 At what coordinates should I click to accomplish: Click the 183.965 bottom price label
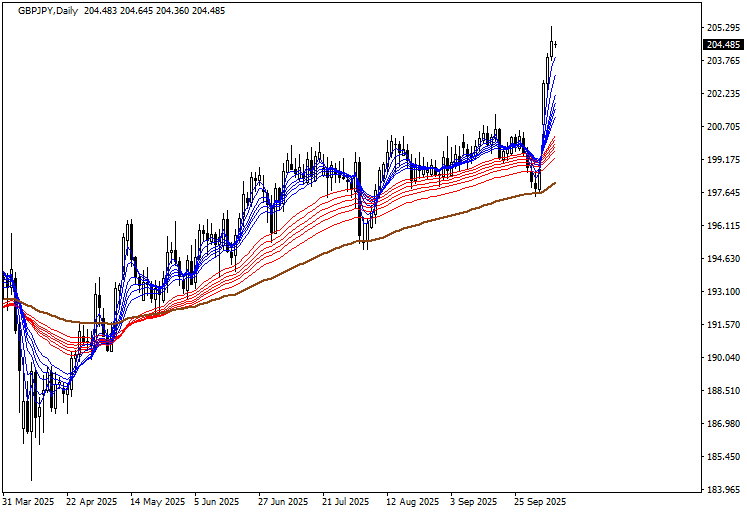tap(723, 490)
